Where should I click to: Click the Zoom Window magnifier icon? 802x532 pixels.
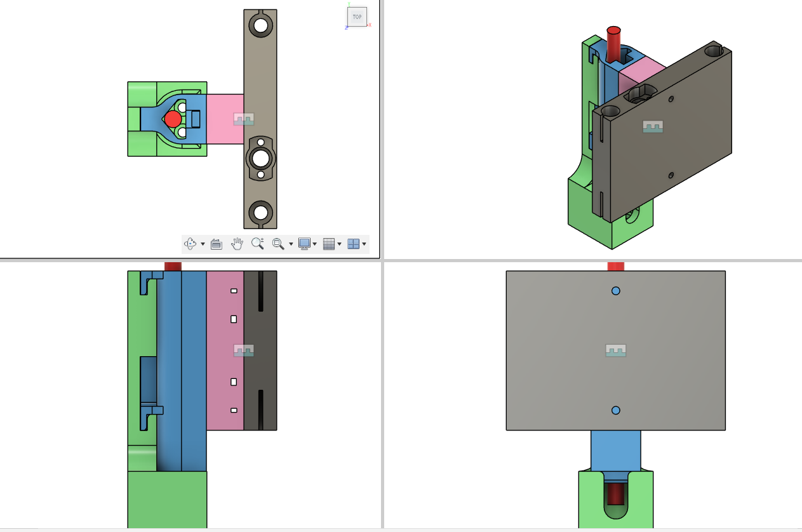278,244
